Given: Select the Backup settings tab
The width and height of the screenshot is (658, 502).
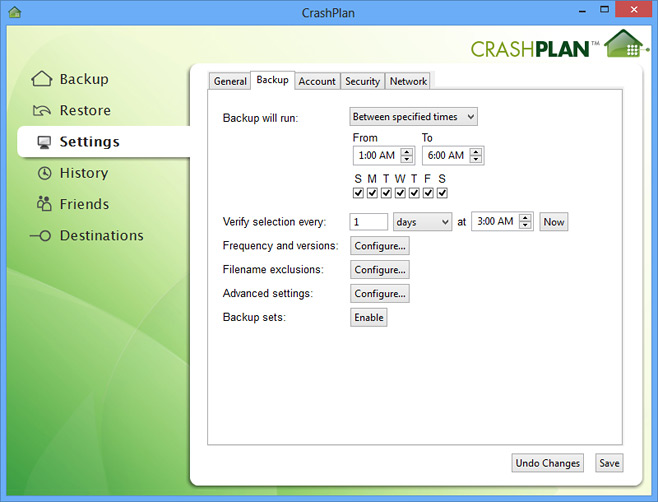Looking at the screenshot, I should pyautogui.click(x=272, y=80).
